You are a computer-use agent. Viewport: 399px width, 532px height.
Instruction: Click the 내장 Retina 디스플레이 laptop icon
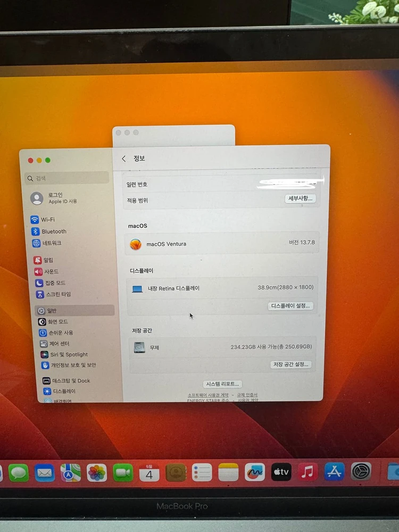pos(137,289)
